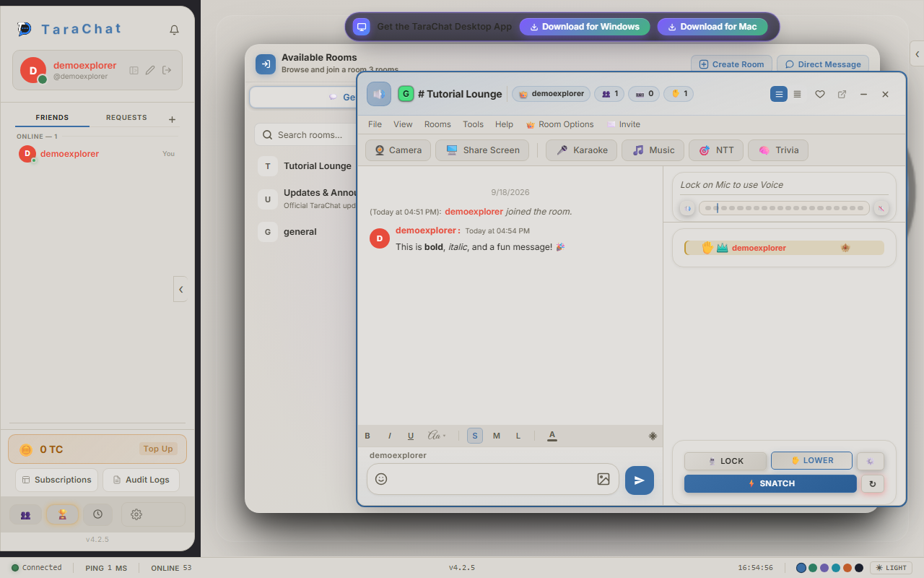Image resolution: width=924 pixels, height=578 pixels.
Task: Click the SNATCH button
Action: [770, 484]
